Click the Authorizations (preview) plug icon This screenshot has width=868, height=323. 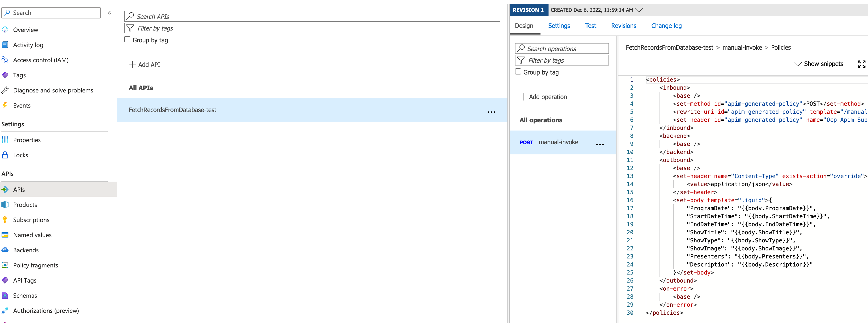[x=5, y=310]
